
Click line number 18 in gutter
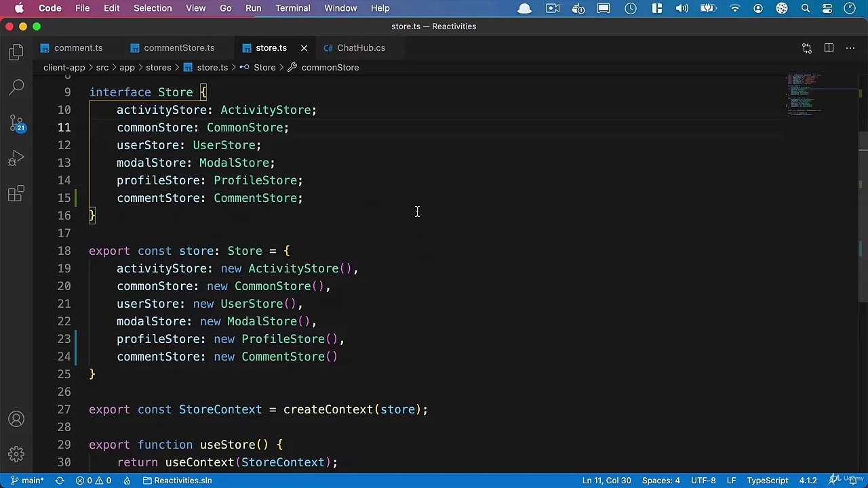point(64,251)
